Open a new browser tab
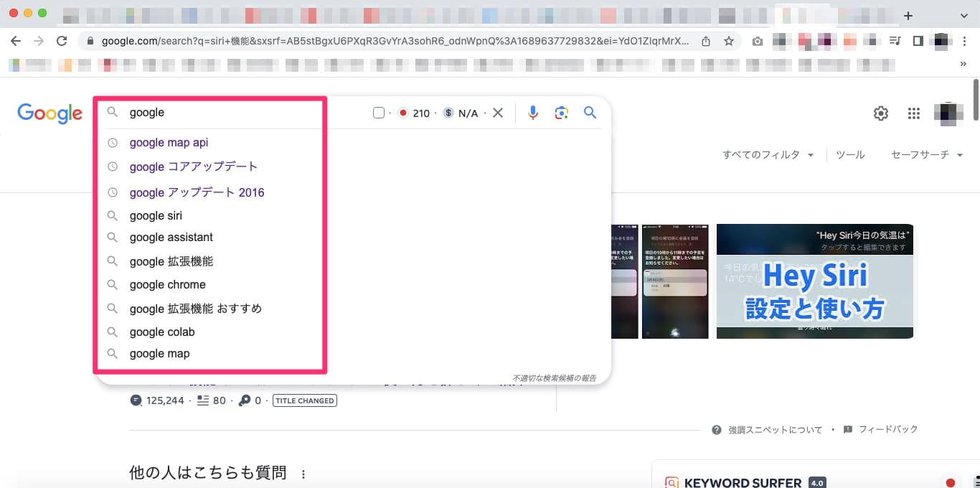Viewport: 980px width, 488px height. point(908,15)
